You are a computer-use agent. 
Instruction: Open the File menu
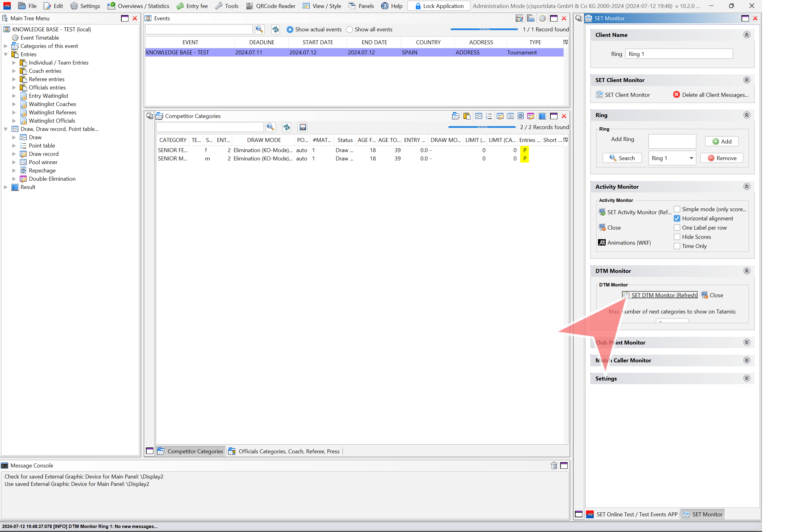[27, 6]
